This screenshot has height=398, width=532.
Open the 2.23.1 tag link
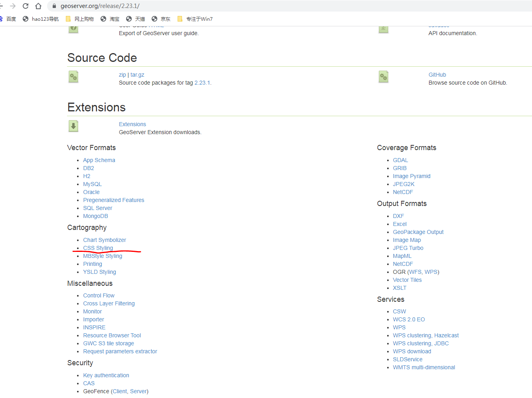tap(202, 83)
